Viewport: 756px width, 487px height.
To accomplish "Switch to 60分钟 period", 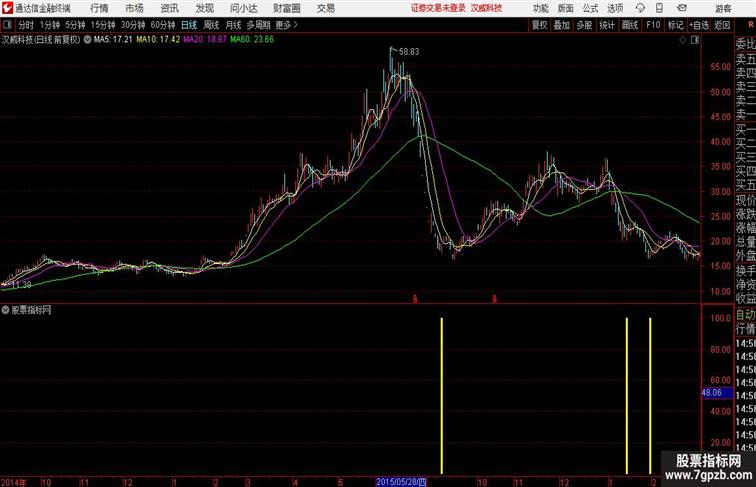I will click(x=163, y=25).
